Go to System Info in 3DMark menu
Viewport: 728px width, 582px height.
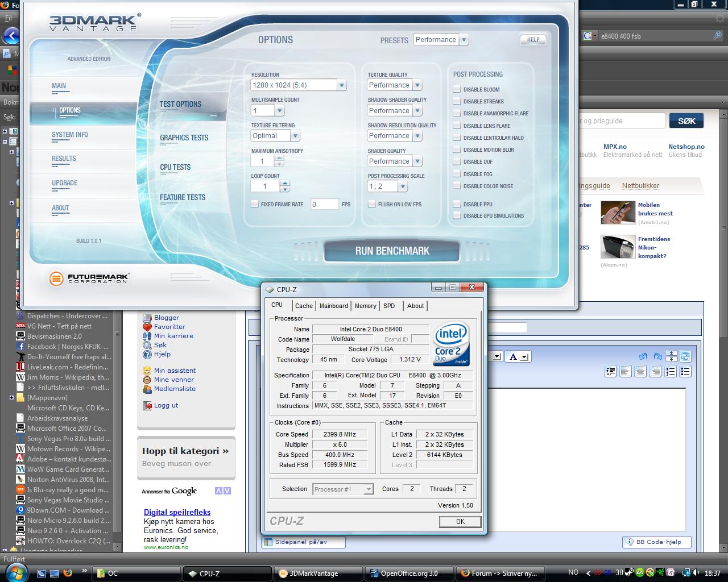click(70, 135)
